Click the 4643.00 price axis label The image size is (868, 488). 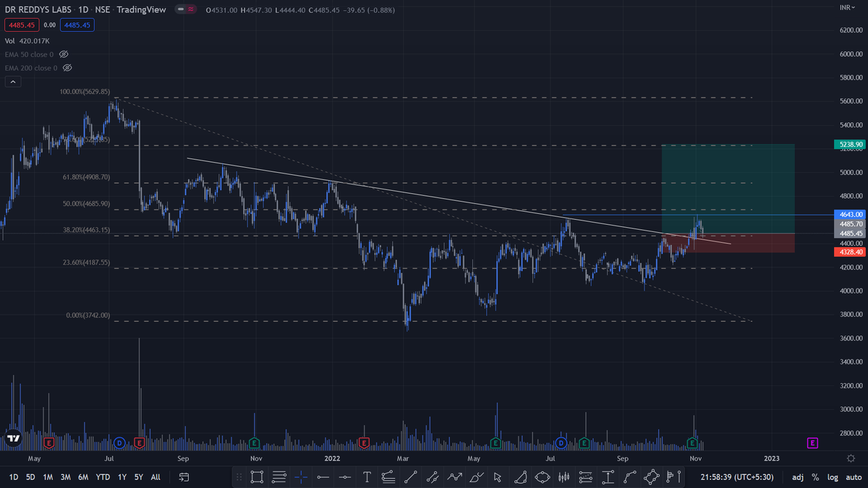point(849,215)
